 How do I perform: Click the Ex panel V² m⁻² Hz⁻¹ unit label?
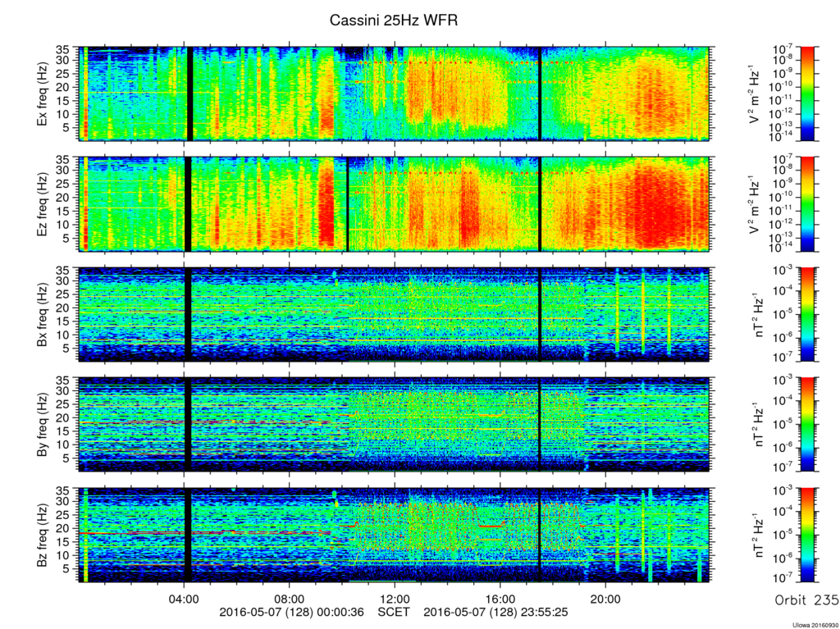755,93
